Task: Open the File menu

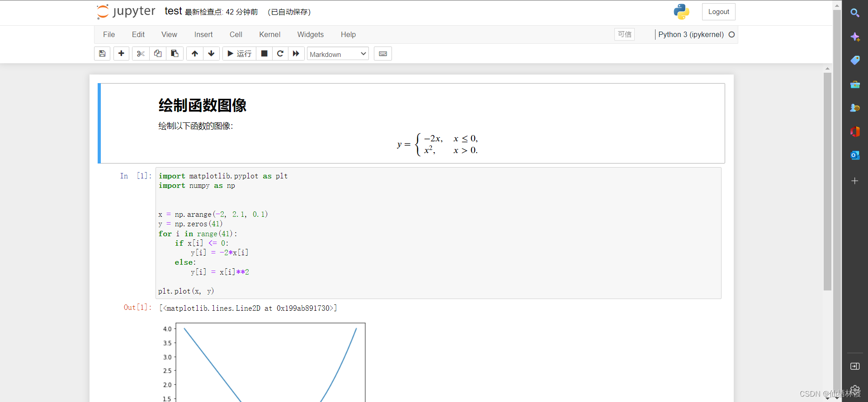Action: [x=109, y=35]
